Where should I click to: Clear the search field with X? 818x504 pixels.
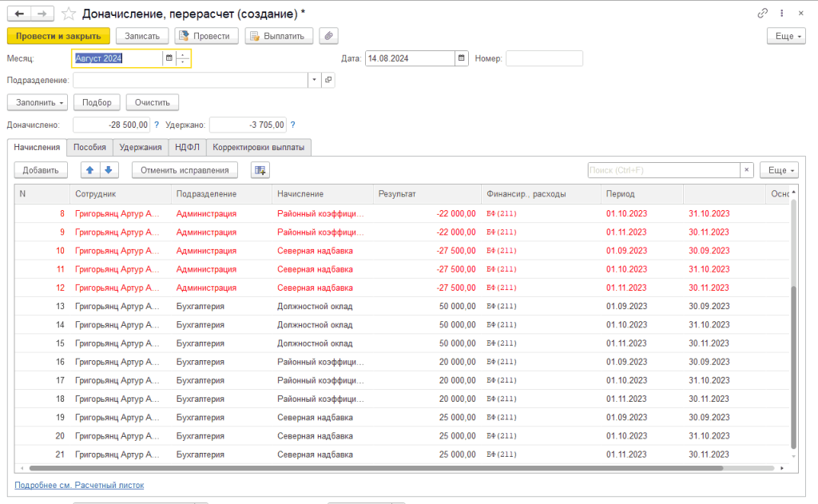click(x=746, y=170)
